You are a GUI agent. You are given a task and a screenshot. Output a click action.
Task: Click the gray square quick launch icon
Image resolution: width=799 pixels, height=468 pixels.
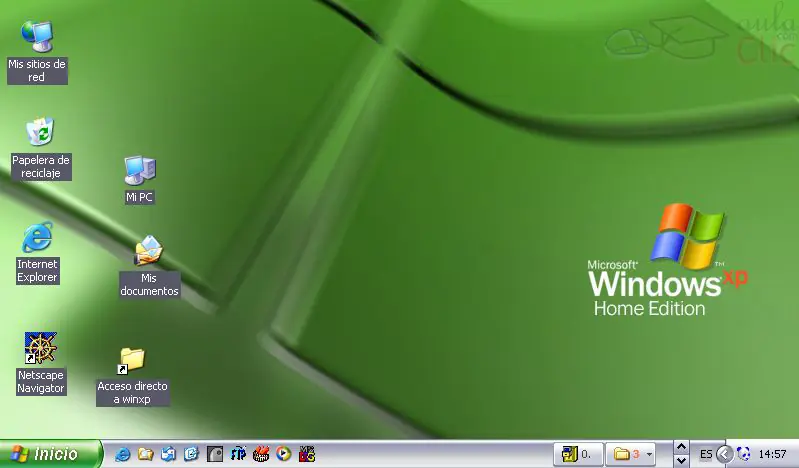[215, 454]
